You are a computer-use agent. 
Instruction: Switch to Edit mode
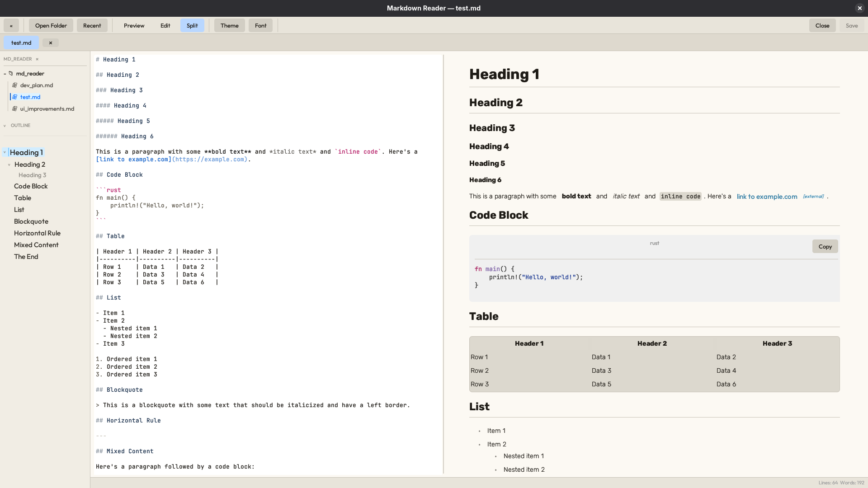point(165,25)
